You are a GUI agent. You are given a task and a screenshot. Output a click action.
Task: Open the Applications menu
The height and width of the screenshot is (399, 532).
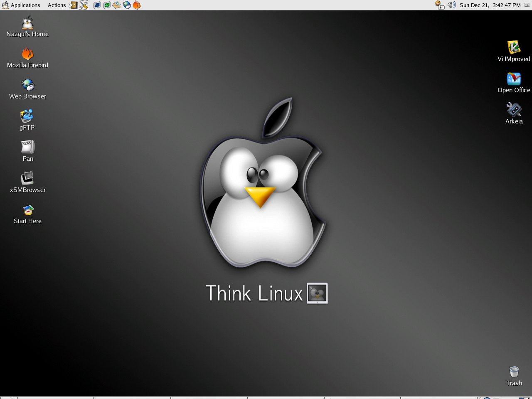21,5
